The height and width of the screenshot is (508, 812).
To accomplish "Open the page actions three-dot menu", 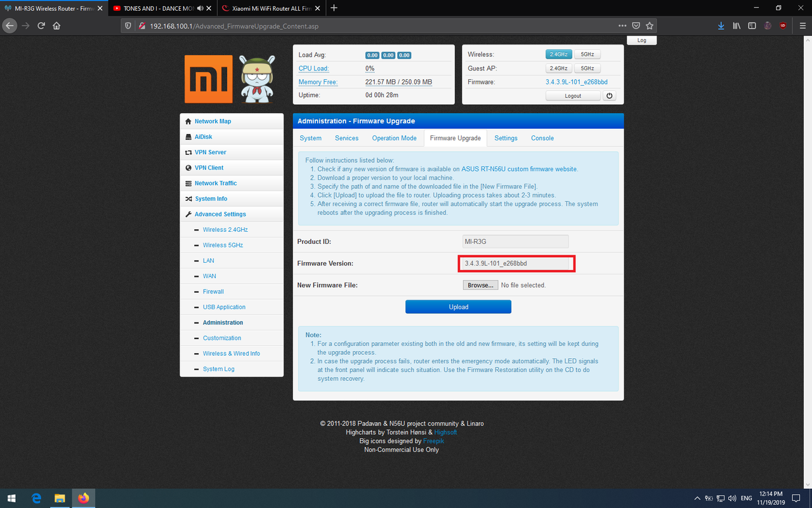I will click(622, 26).
